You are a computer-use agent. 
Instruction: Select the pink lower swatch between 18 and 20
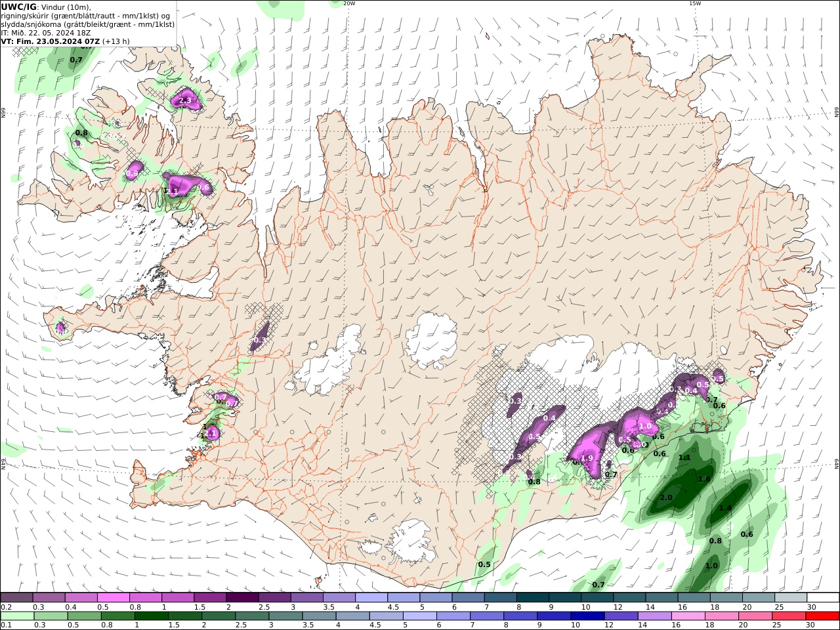pos(722,616)
